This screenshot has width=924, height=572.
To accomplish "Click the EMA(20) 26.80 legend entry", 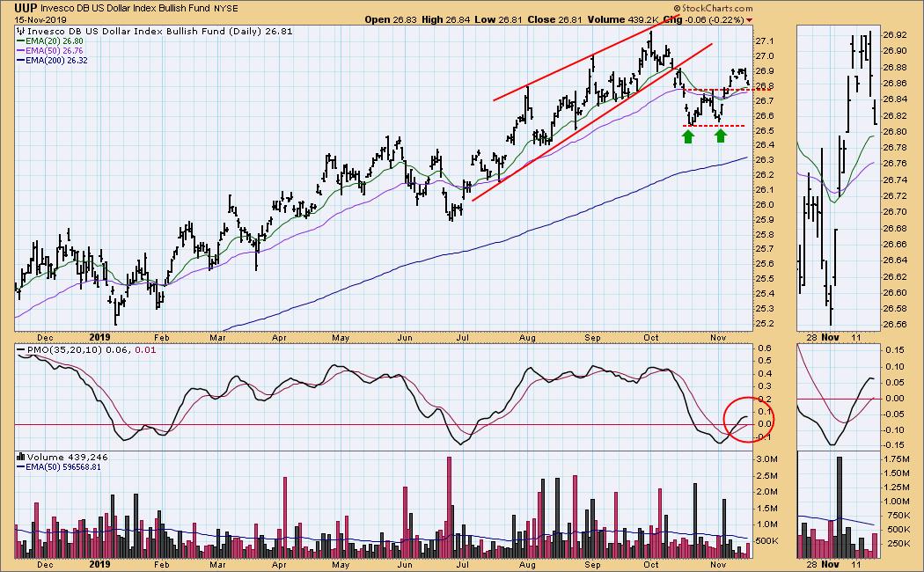I will [x=55, y=41].
